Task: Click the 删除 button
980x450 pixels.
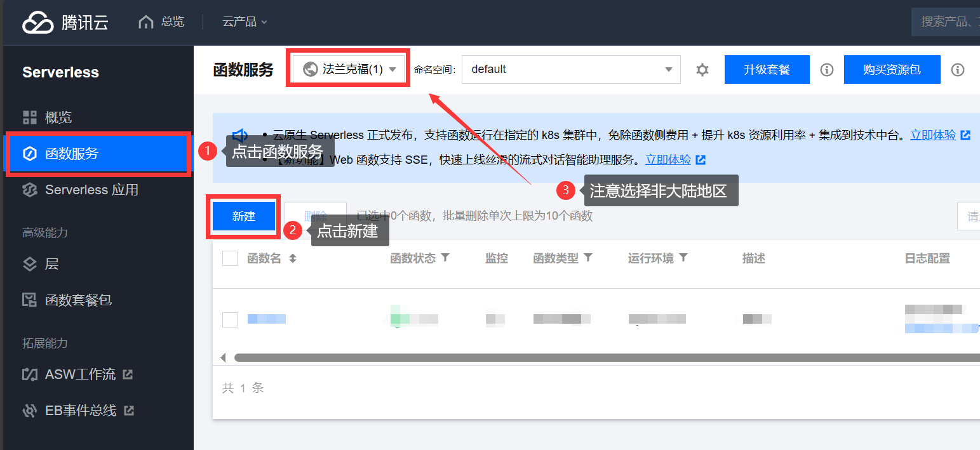Action: pos(316,216)
